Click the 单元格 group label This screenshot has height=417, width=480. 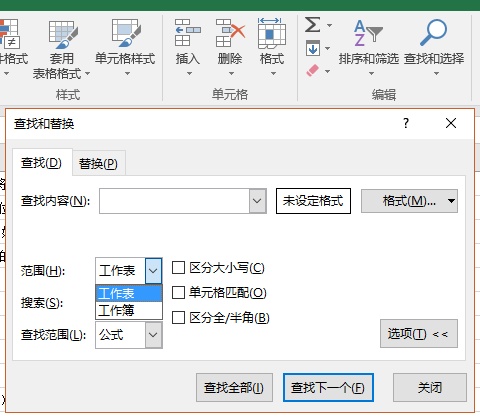click(230, 95)
